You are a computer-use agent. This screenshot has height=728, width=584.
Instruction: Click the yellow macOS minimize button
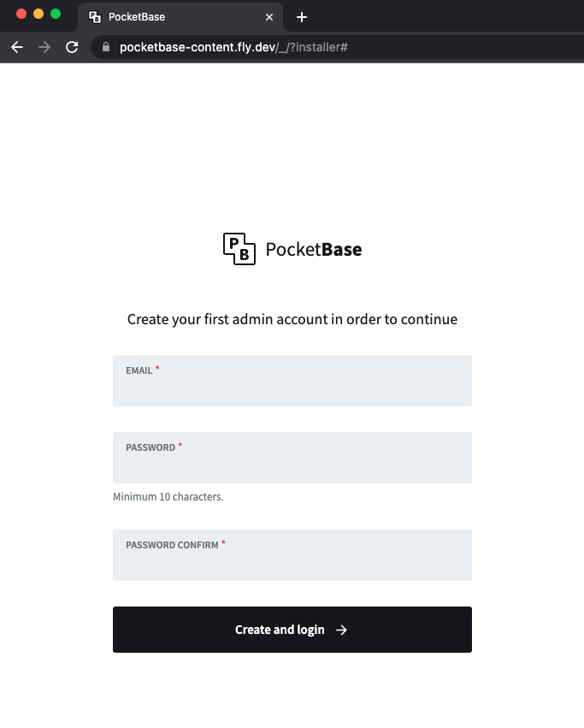coord(38,14)
